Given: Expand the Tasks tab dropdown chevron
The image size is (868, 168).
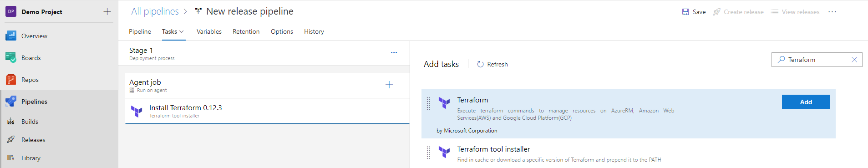Looking at the screenshot, I should (182, 31).
